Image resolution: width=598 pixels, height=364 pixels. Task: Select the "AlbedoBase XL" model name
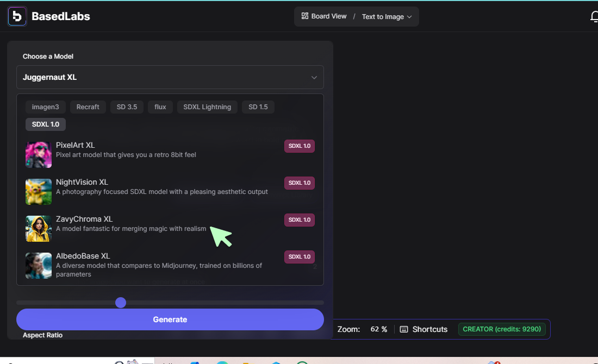(x=83, y=256)
